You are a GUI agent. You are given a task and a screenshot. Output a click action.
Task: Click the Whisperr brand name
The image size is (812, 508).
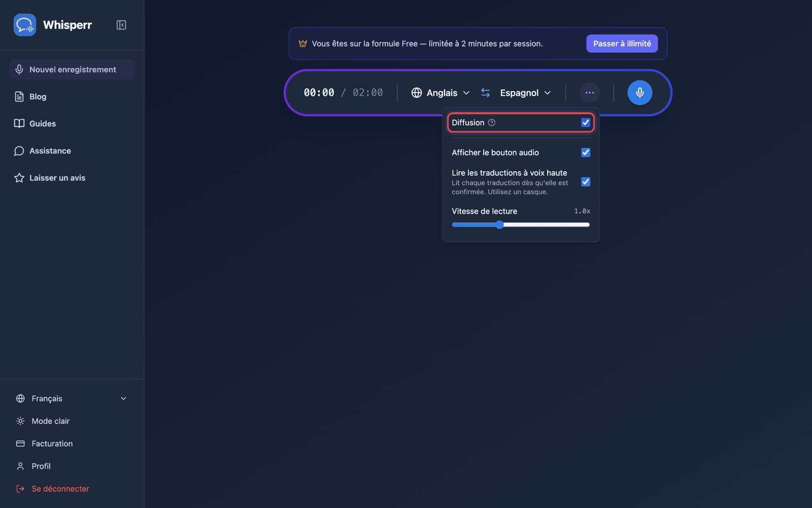67,25
